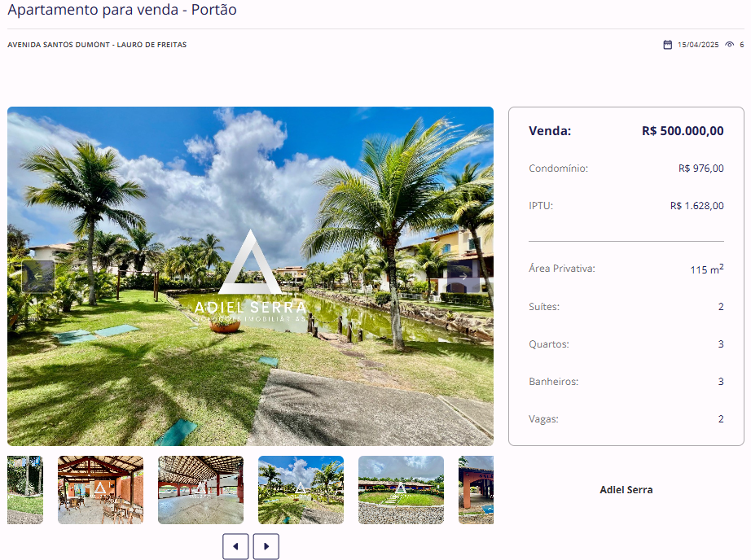Click the previous image arrow on main photo
This screenshot has height=560, width=751.
(x=37, y=276)
